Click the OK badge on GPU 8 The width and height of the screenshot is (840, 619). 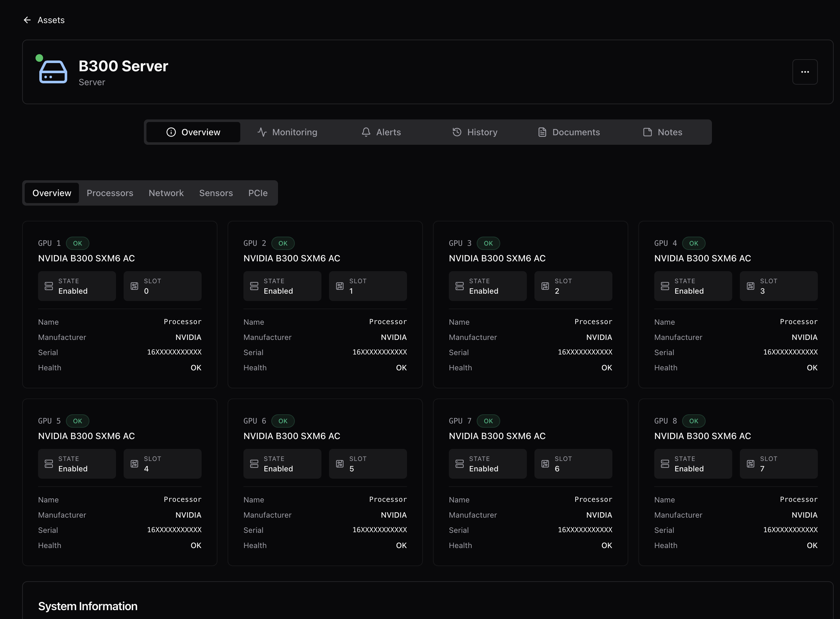point(694,421)
